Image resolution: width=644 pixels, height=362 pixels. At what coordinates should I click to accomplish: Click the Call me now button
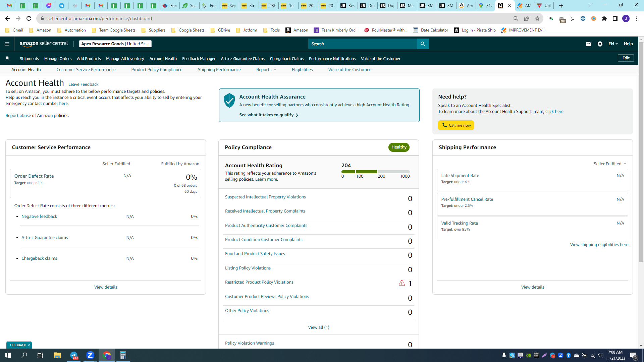click(x=456, y=125)
